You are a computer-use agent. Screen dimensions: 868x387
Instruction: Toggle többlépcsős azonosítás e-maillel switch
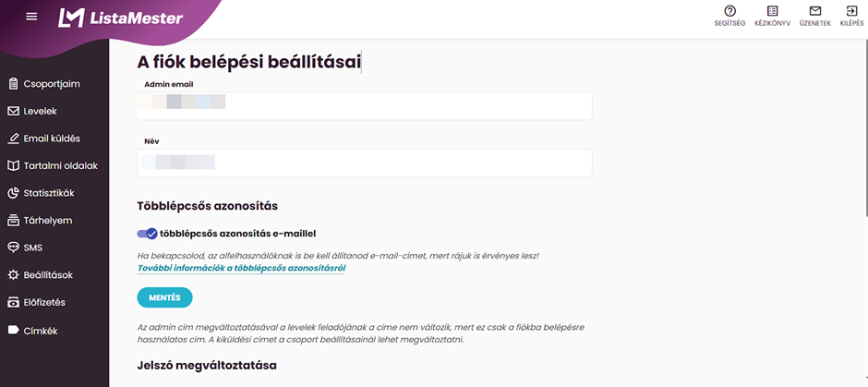click(x=147, y=234)
